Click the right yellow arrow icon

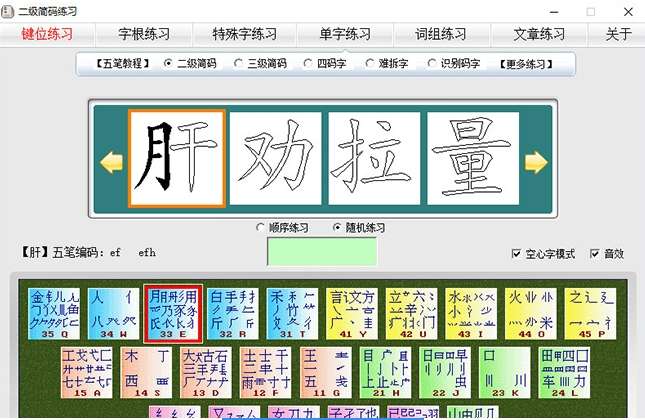[536, 162]
